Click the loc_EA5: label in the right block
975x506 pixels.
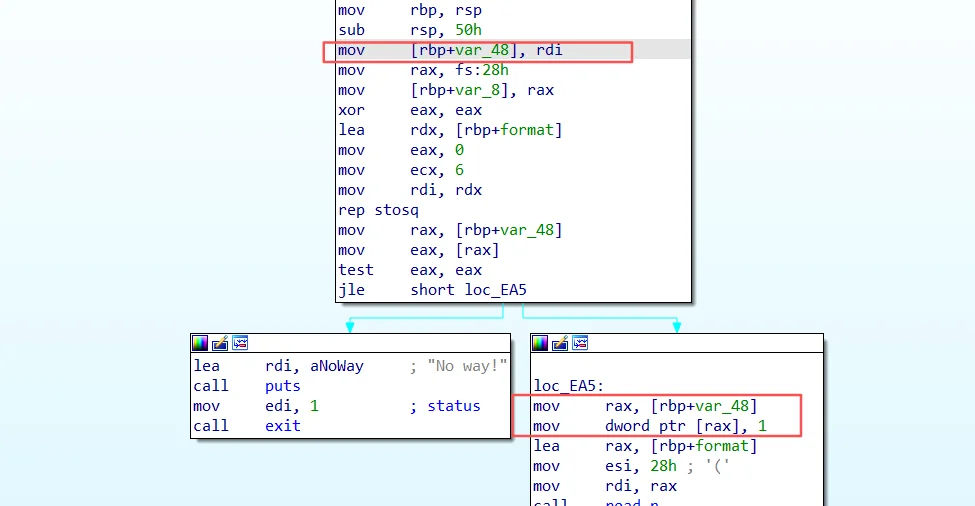pyautogui.click(x=569, y=386)
